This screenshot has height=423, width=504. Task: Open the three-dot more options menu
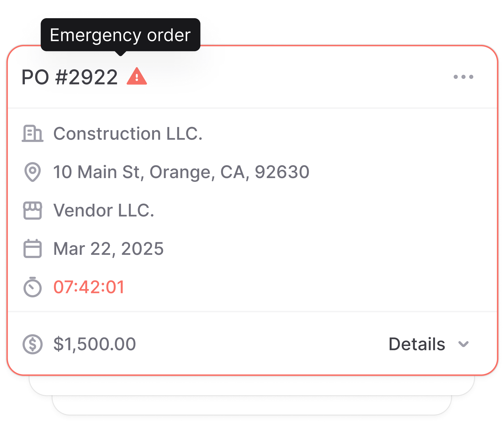[x=463, y=77]
